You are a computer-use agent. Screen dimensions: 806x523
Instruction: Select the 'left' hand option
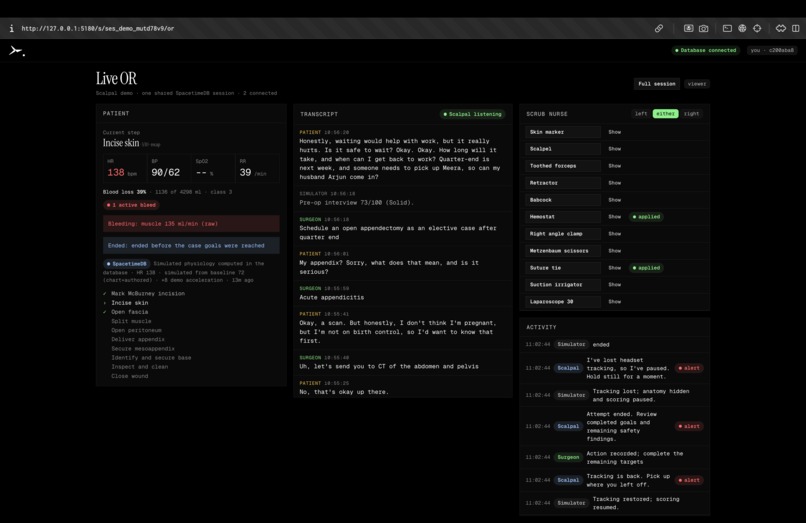coord(640,114)
